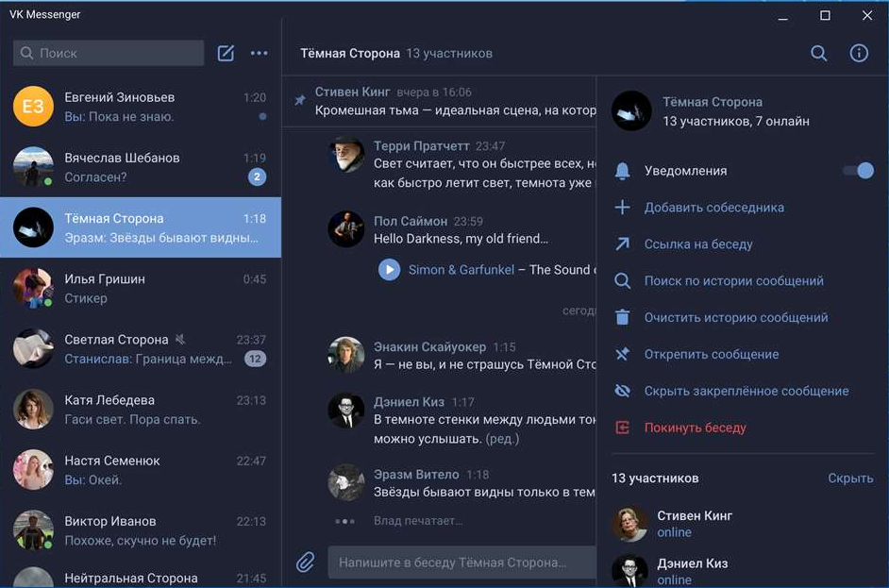The width and height of the screenshot is (889, 588).
Task: Click Эразм Вителло sender name
Action: 416,474
